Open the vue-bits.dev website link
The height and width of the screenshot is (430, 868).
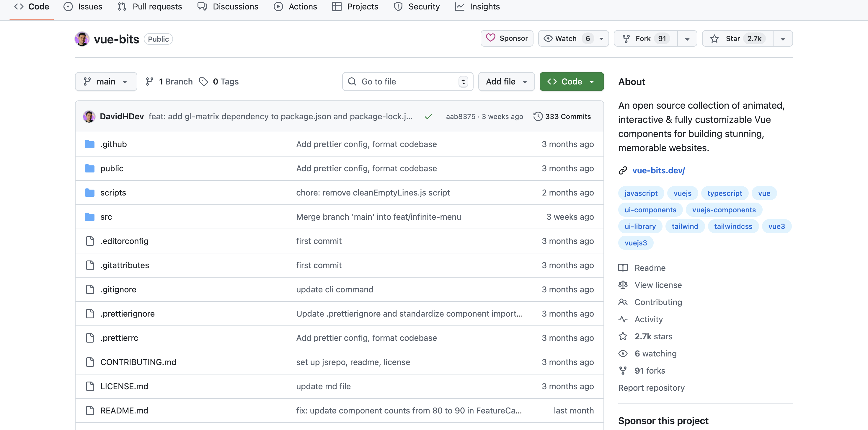[658, 170]
